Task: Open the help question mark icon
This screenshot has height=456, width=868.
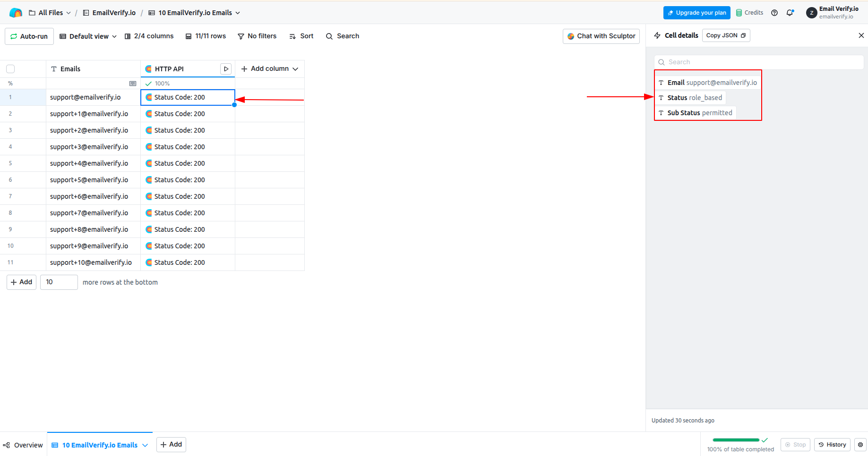Action: click(x=774, y=13)
